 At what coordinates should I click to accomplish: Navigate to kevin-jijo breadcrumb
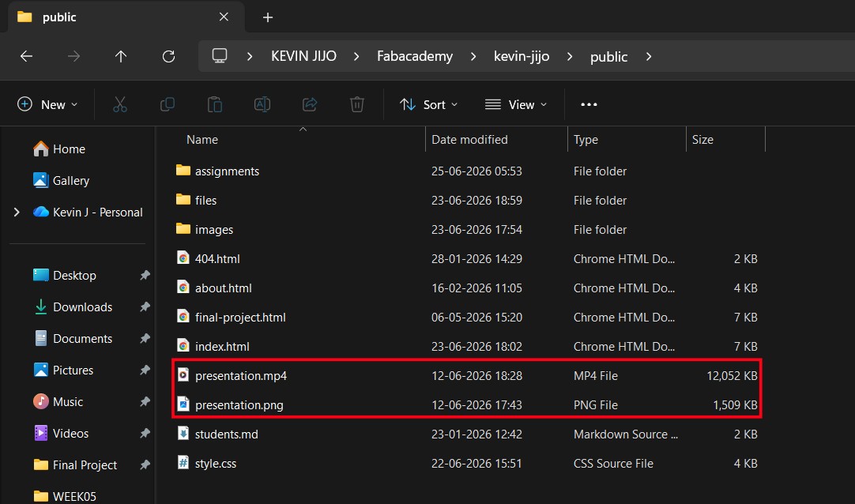click(522, 56)
